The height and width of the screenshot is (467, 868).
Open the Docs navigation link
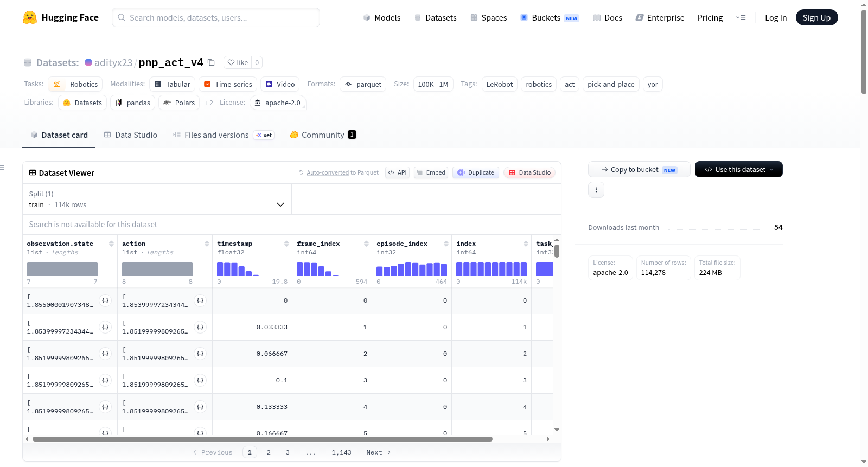pos(608,17)
